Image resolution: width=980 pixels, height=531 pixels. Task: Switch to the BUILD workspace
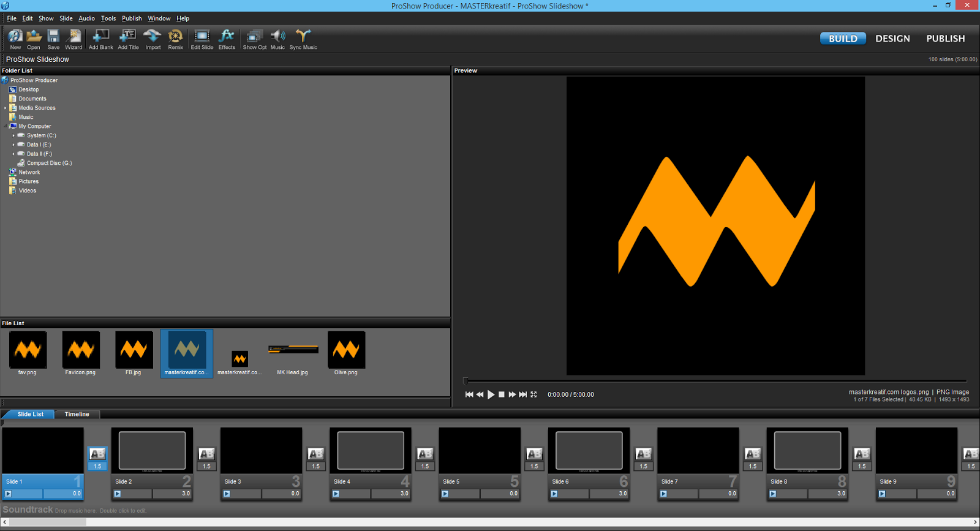coord(843,39)
